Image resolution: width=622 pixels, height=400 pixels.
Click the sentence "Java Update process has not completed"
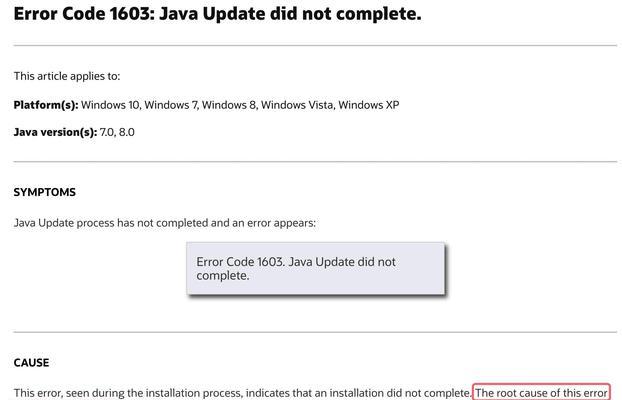point(165,223)
